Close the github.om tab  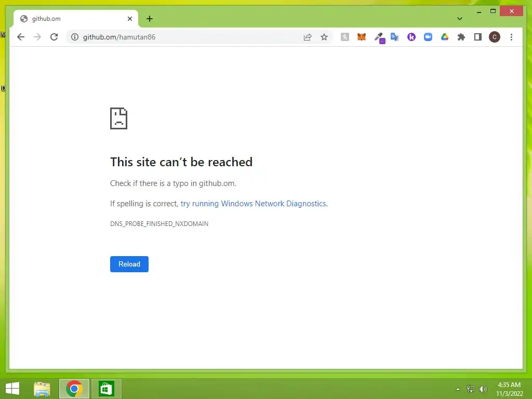pyautogui.click(x=129, y=19)
